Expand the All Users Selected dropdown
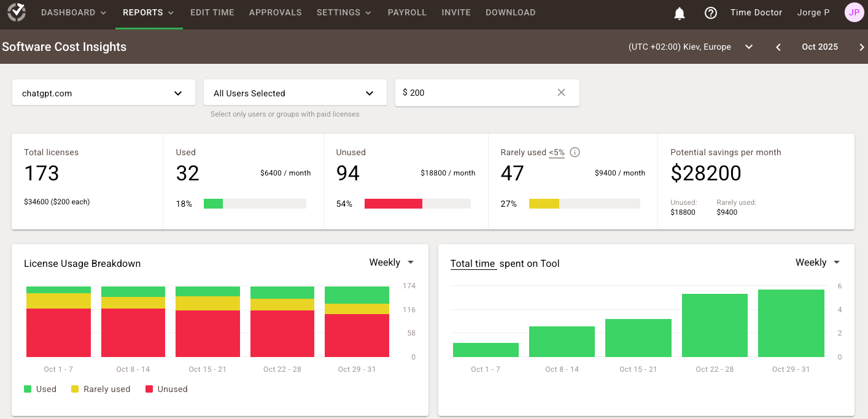The image size is (868, 419). click(x=295, y=93)
